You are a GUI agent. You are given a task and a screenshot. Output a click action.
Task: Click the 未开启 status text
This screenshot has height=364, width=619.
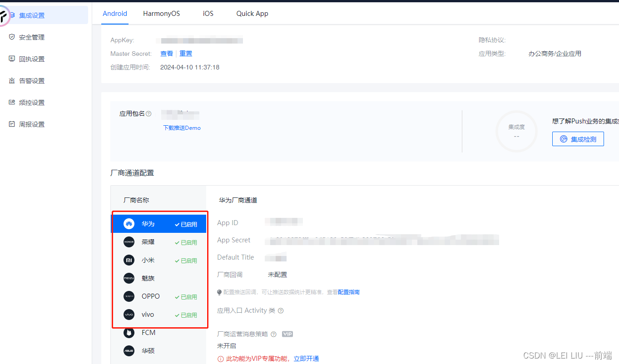pos(227,346)
